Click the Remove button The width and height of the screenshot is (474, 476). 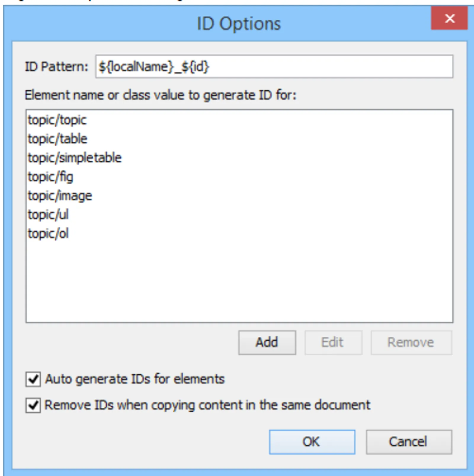pyautogui.click(x=411, y=343)
